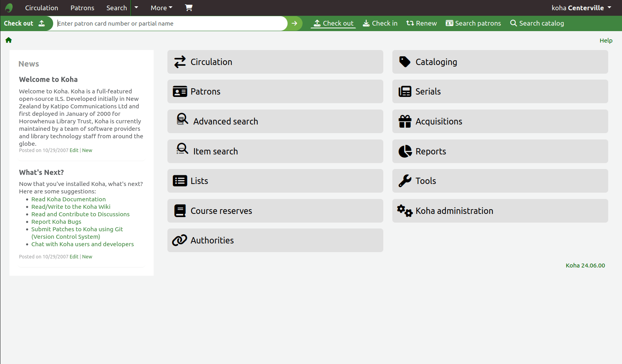Viewport: 622px width, 364px height.
Task: Open the cart icon in top bar
Action: click(189, 7)
